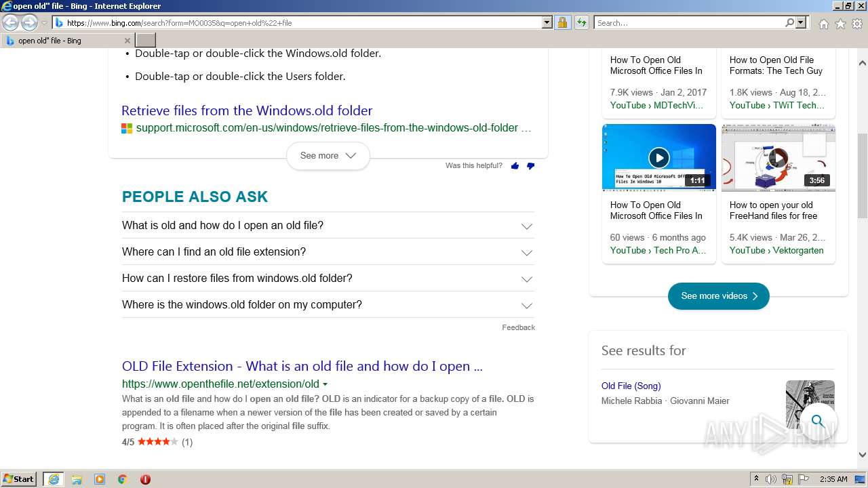Expand 'How can I restore files from windows.old'
This screenshot has height=488, width=868.
(x=328, y=279)
